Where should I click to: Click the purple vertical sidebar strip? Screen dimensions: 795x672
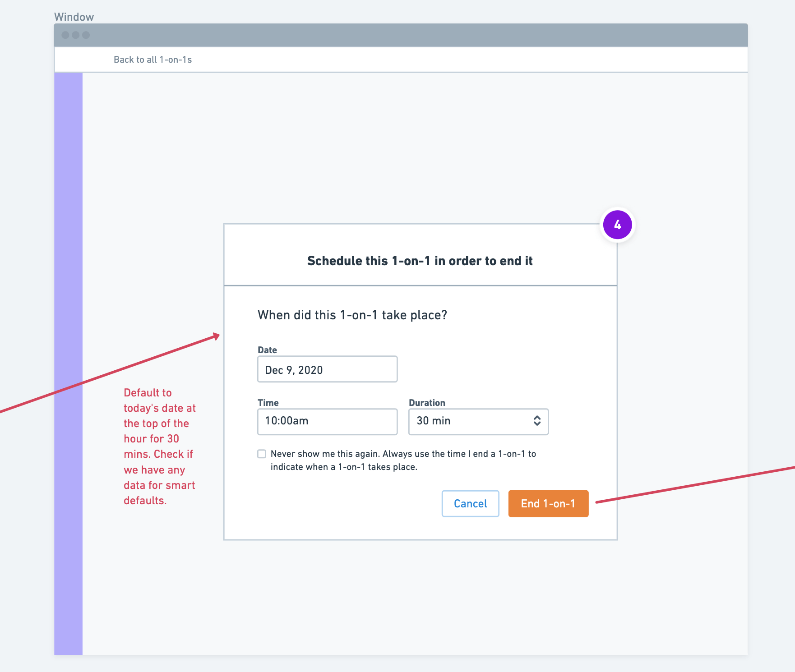click(x=68, y=361)
